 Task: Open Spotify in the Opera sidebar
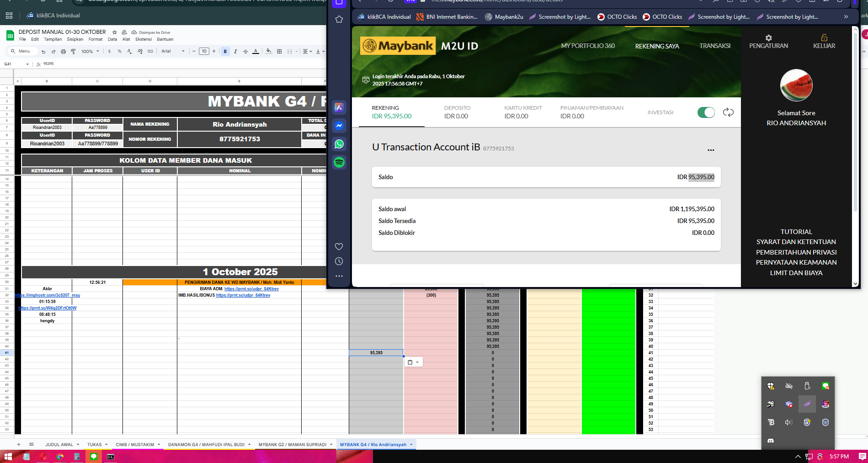[339, 162]
